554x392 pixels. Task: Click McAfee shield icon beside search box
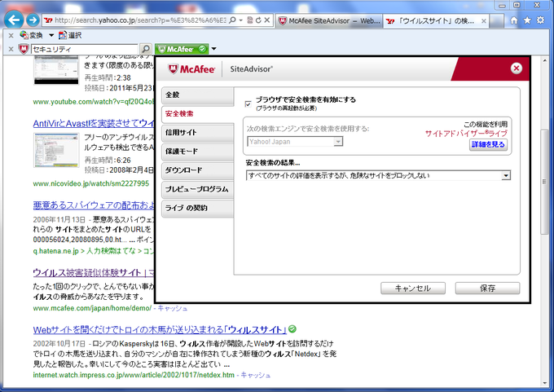coord(24,49)
